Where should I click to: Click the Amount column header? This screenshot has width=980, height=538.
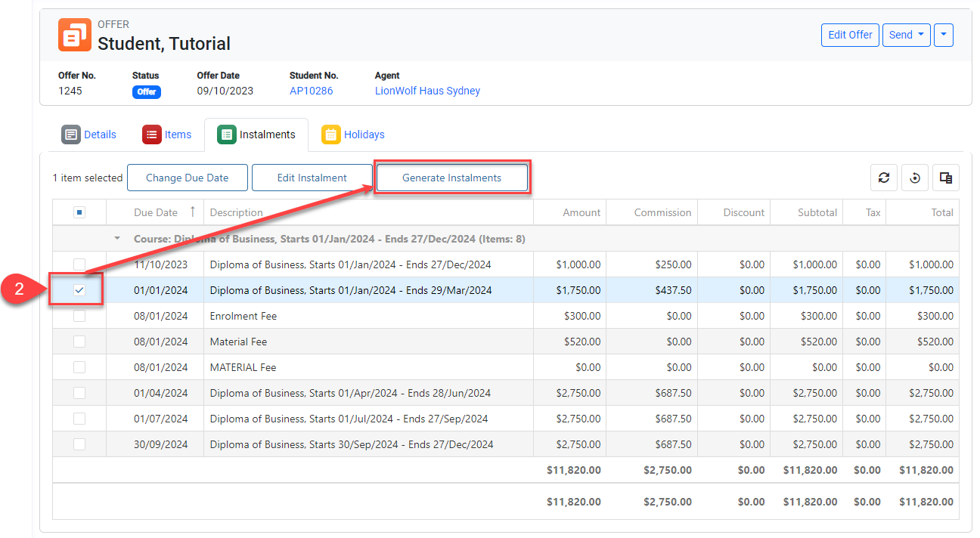[x=581, y=212]
